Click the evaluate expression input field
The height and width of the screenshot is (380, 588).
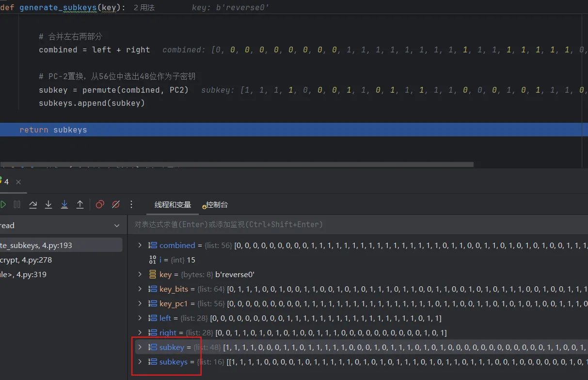(291, 225)
